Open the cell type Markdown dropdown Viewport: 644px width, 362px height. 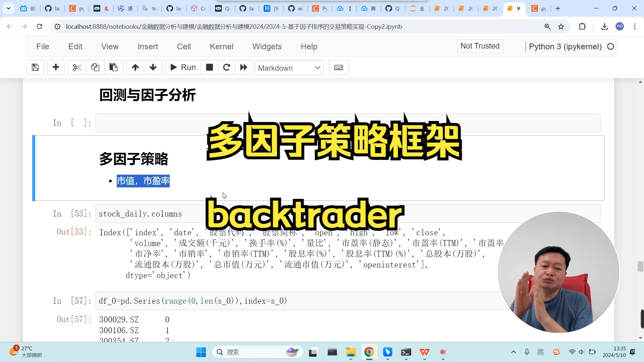[289, 68]
